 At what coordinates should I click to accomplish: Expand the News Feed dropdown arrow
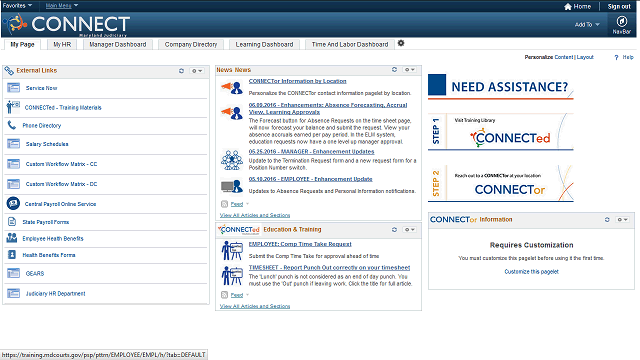tap(247, 204)
